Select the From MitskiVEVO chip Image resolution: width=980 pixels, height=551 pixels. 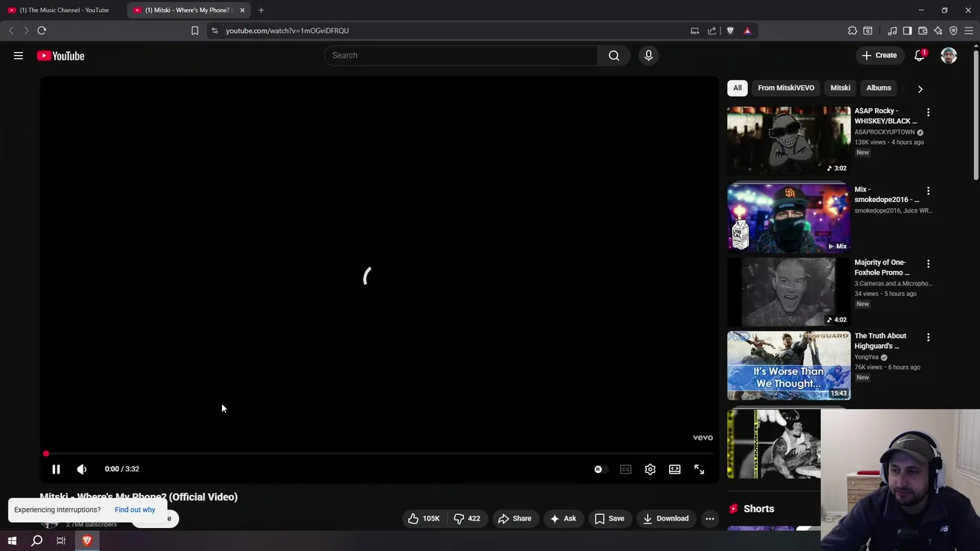click(786, 88)
